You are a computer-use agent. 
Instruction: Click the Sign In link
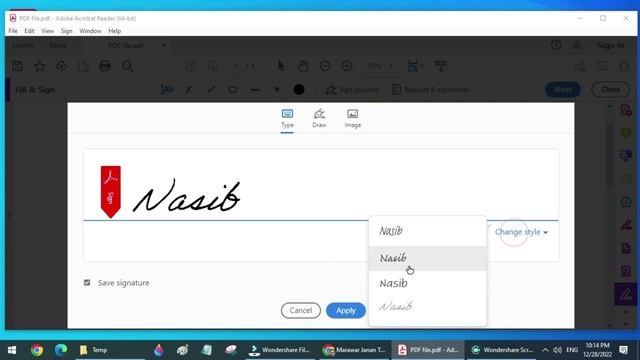click(611, 45)
